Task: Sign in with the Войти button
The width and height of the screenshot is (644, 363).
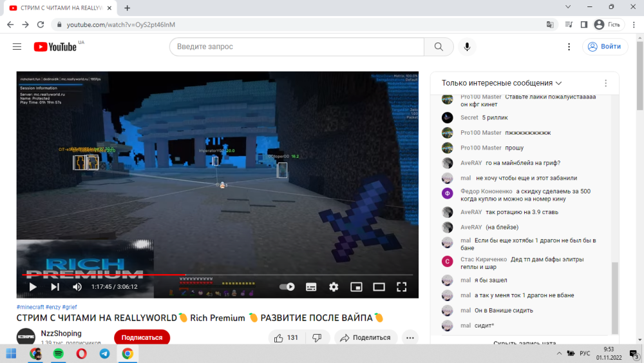Action: [605, 46]
